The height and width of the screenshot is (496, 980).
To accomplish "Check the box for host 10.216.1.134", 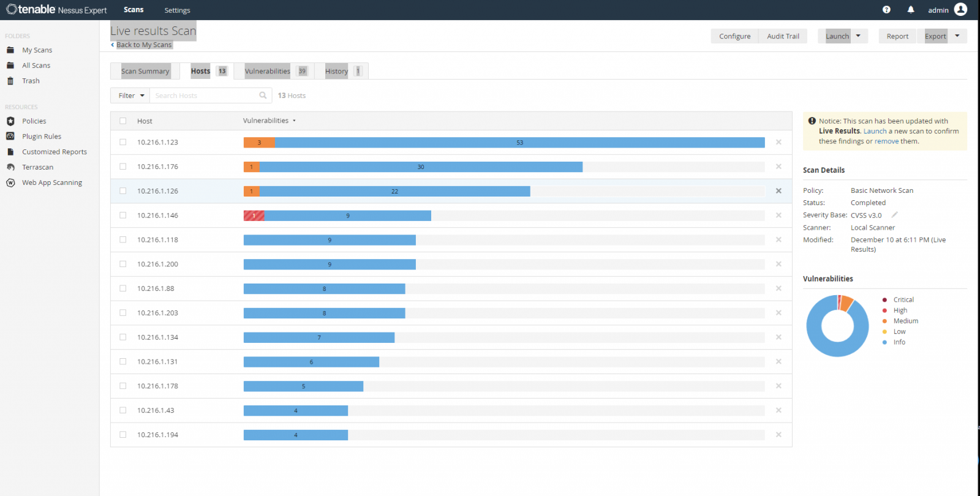I will tap(123, 337).
